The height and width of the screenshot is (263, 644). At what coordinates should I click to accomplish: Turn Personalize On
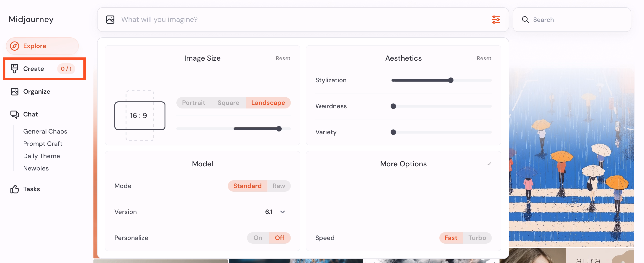(258, 238)
